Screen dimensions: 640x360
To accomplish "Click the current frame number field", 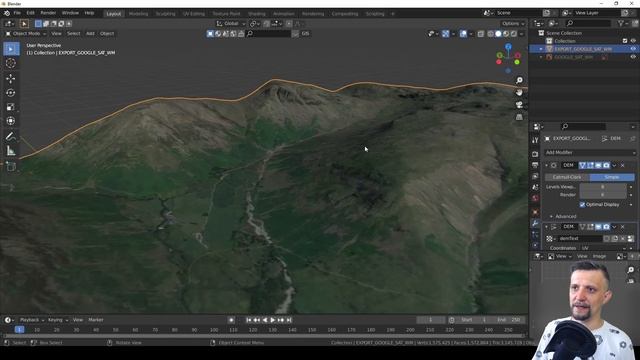I will coord(431,320).
